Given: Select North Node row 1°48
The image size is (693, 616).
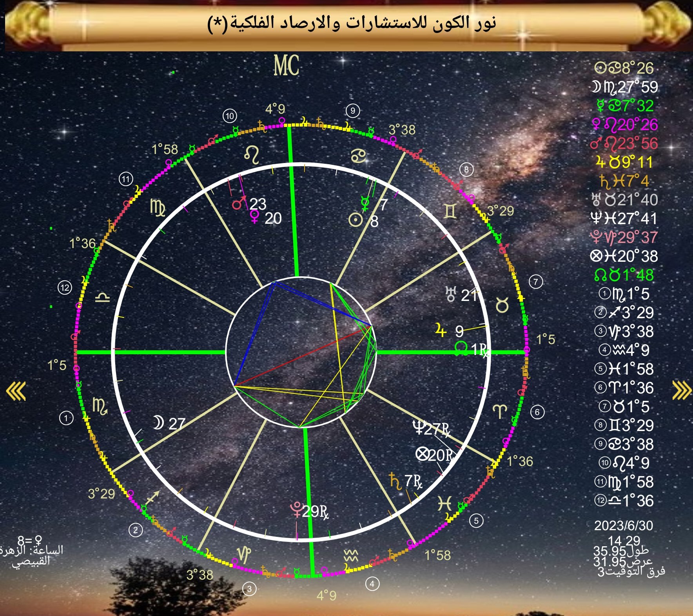Looking at the screenshot, I should 624,275.
